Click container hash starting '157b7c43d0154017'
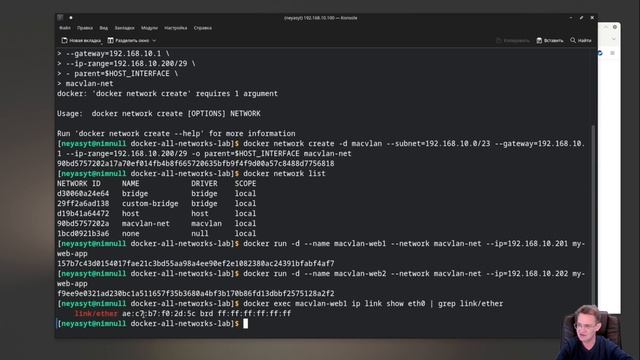 196,264
